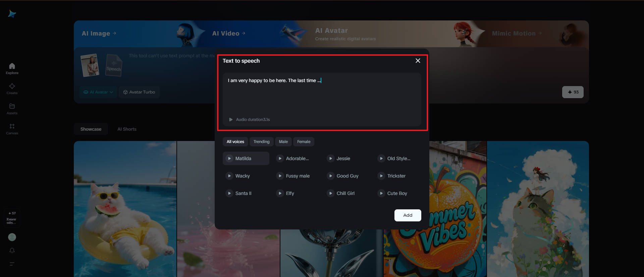Select the Wacky voice name
This screenshot has width=644, height=277.
pyautogui.click(x=243, y=176)
